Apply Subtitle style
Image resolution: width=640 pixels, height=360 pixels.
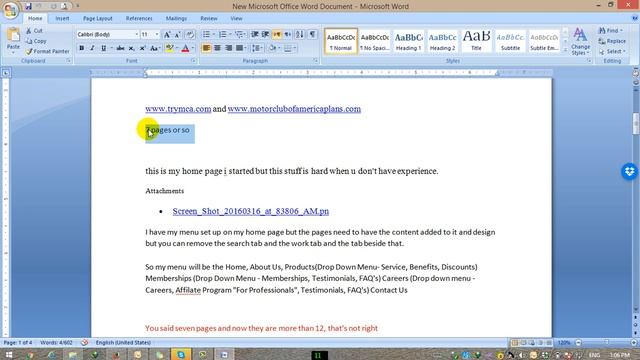pyautogui.click(x=510, y=41)
